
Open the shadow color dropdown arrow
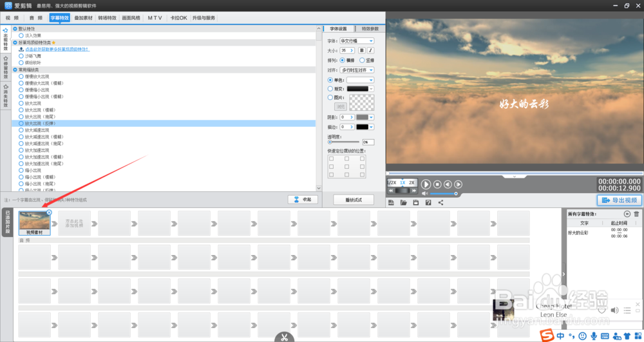click(x=372, y=117)
